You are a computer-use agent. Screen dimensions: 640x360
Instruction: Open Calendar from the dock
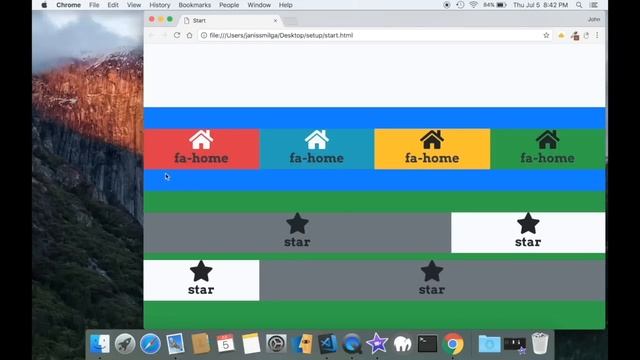[x=226, y=344]
